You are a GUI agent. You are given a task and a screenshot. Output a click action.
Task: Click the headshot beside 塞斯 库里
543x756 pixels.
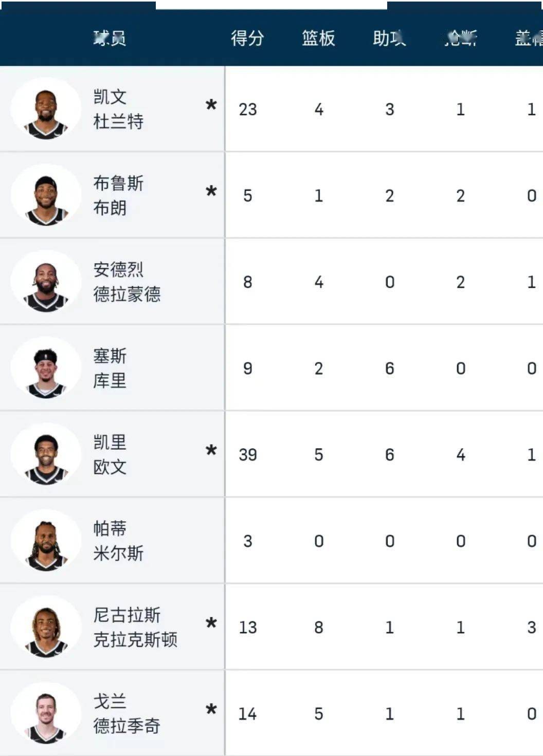[46, 368]
